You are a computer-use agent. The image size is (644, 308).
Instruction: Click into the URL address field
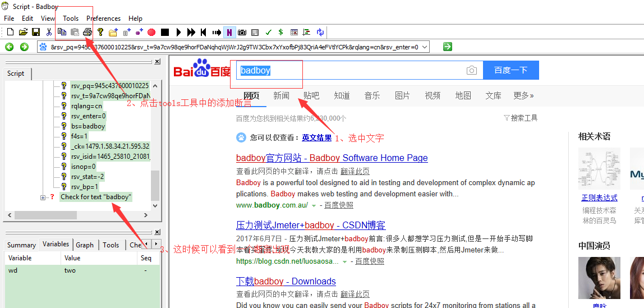pos(234,47)
